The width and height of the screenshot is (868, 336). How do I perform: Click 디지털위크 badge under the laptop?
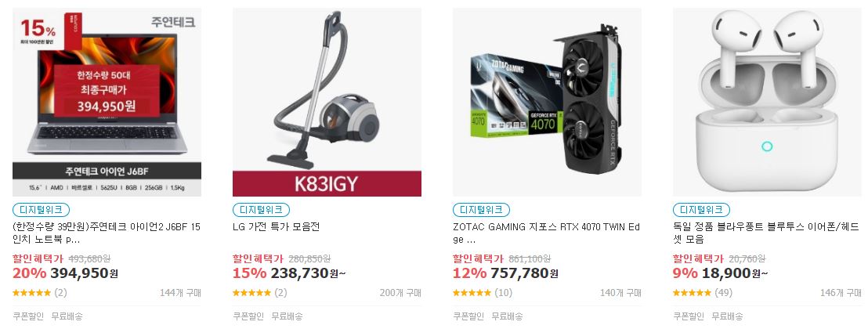click(x=42, y=210)
